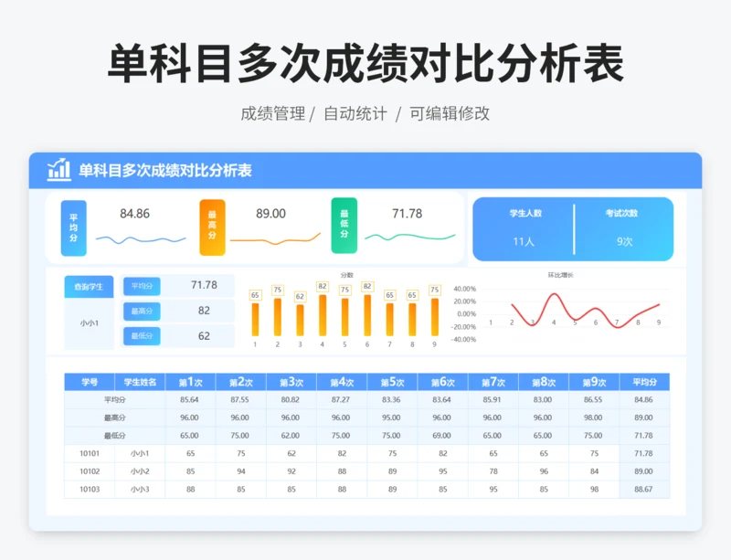This screenshot has width=731, height=560.
Task: Select the queried lowest score 62
Action: click(x=204, y=335)
